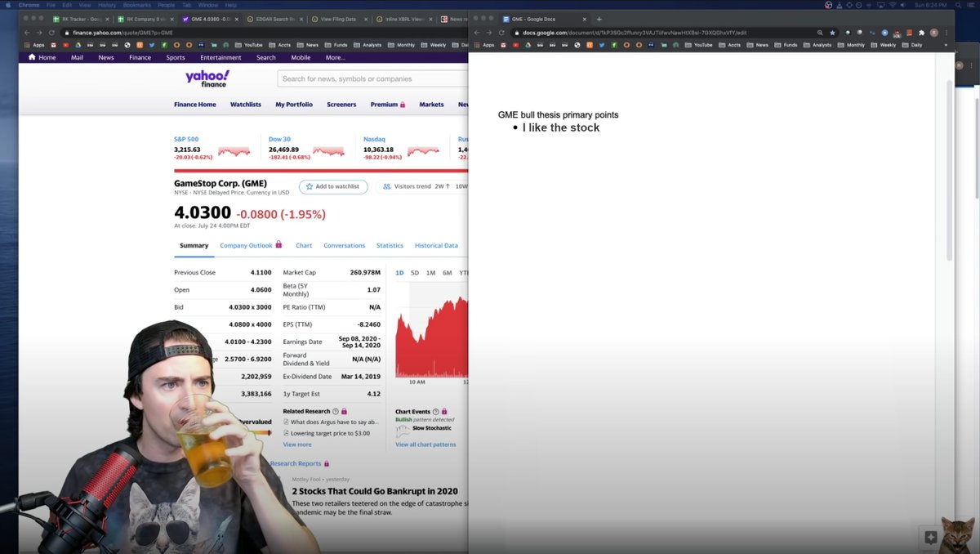Click Watchlists in Finance navigation
The width and height of the screenshot is (980, 554).
[x=246, y=105]
